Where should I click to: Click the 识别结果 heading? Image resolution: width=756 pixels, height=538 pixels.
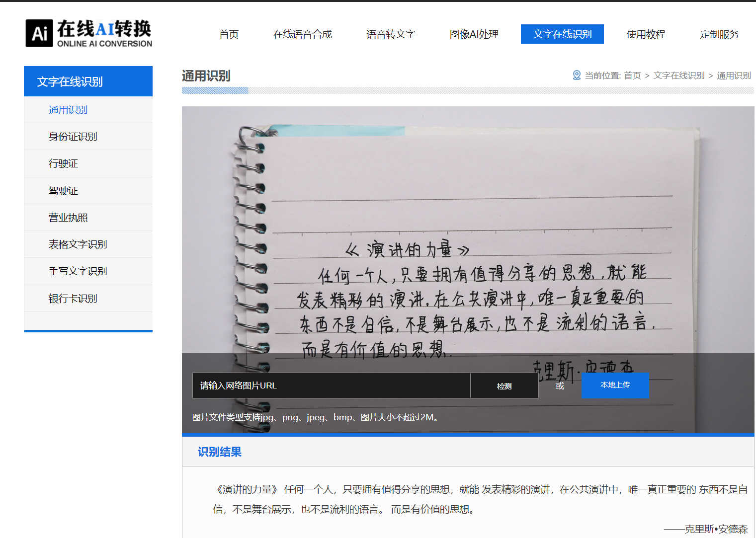219,452
